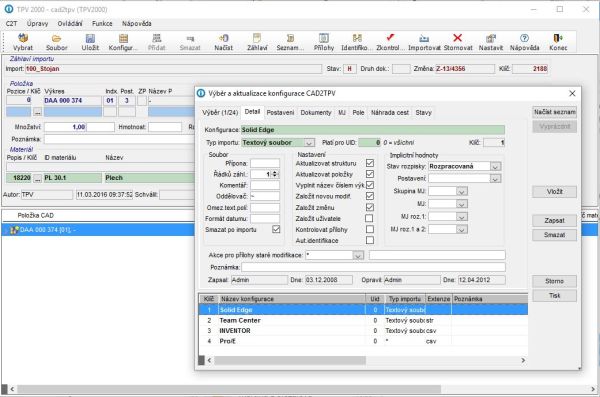The width and height of the screenshot is (600, 397).
Task: Open the Nastavit toolbar icon
Action: 491,38
